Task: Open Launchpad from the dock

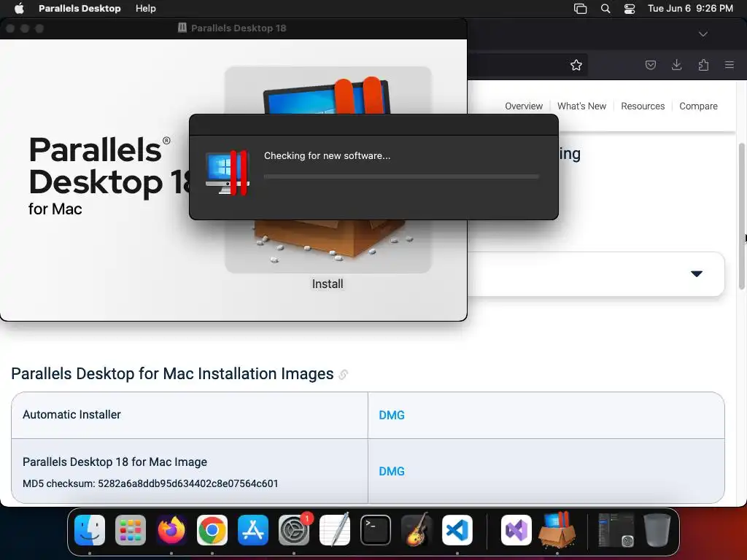Action: [131, 530]
